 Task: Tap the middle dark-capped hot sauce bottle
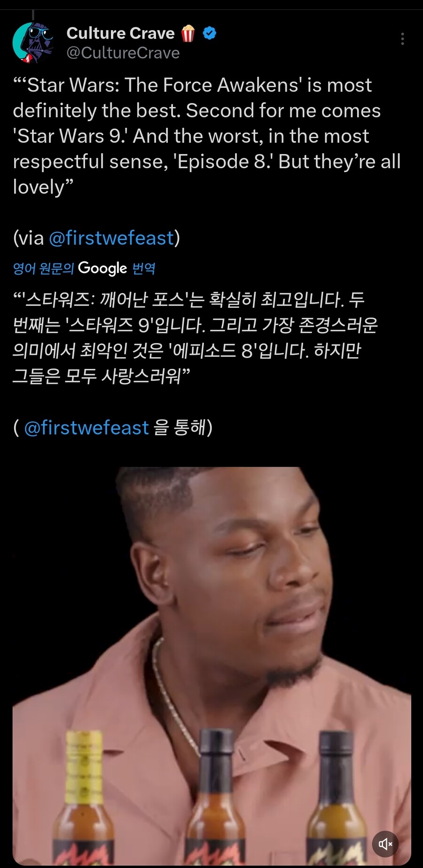tap(215, 799)
